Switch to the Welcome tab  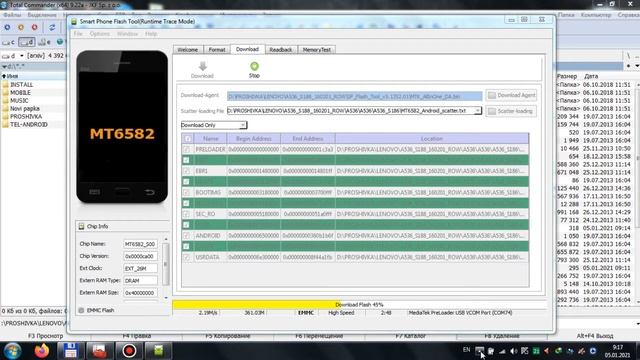188,49
